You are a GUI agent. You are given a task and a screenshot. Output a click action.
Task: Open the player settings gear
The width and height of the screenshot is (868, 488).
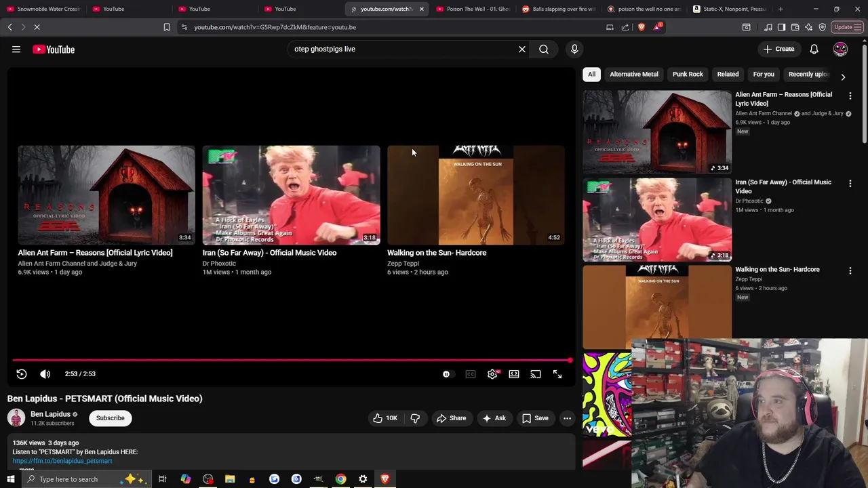[x=492, y=374]
